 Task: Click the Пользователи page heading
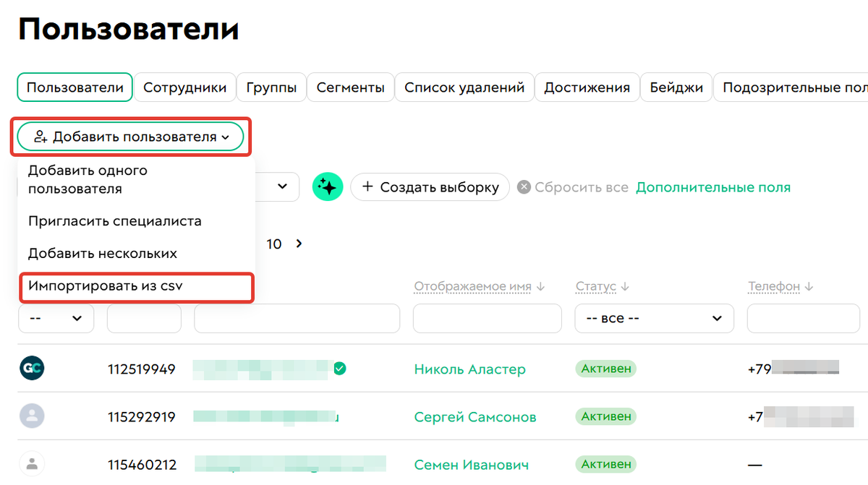(128, 30)
